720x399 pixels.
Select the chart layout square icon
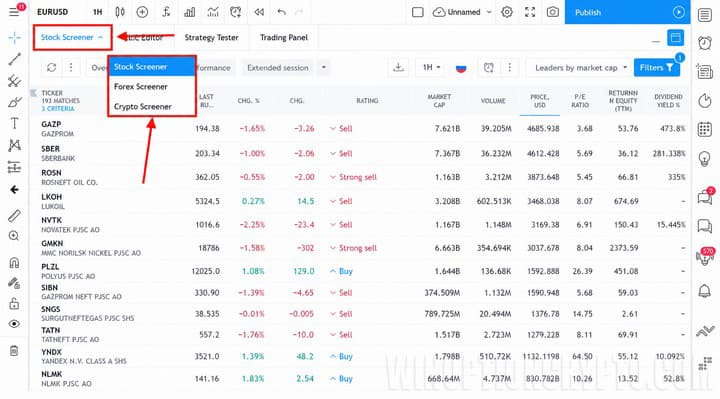(x=417, y=12)
